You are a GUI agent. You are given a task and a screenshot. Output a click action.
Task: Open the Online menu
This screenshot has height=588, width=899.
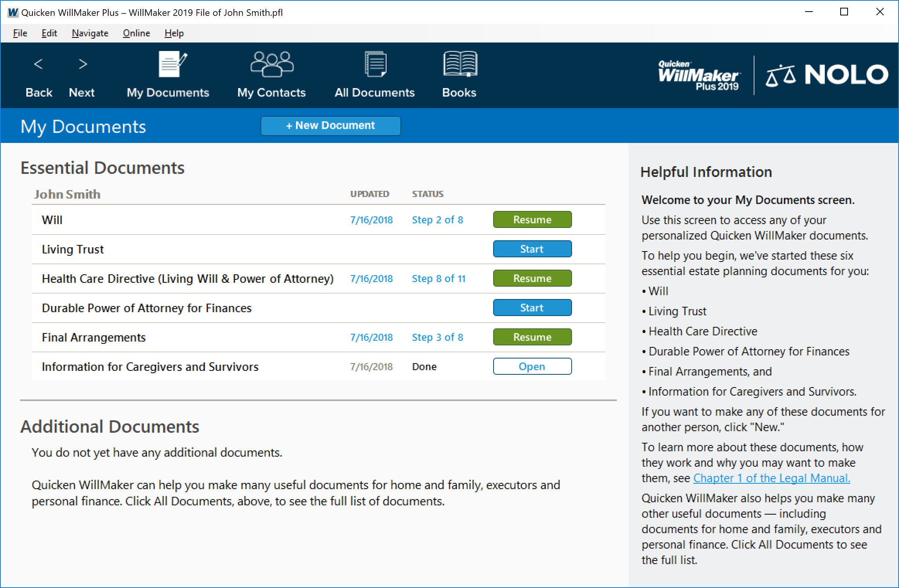(x=136, y=33)
